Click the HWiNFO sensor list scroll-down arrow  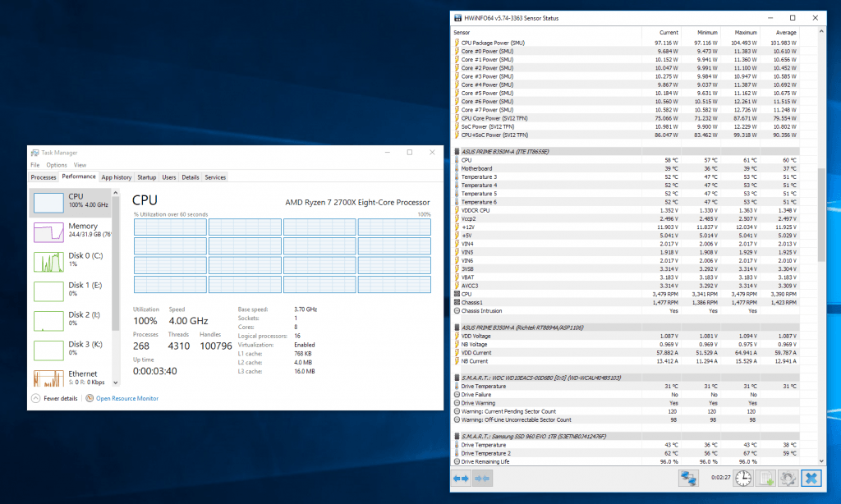pos(821,460)
